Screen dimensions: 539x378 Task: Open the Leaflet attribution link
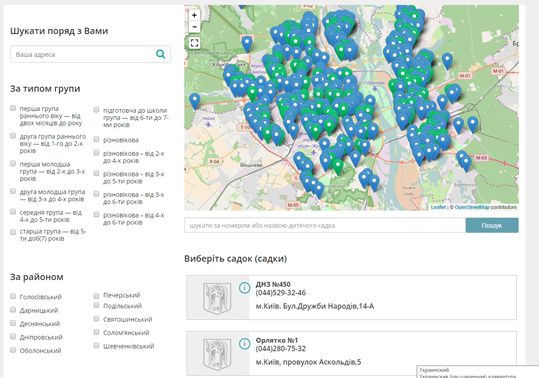[x=438, y=207]
